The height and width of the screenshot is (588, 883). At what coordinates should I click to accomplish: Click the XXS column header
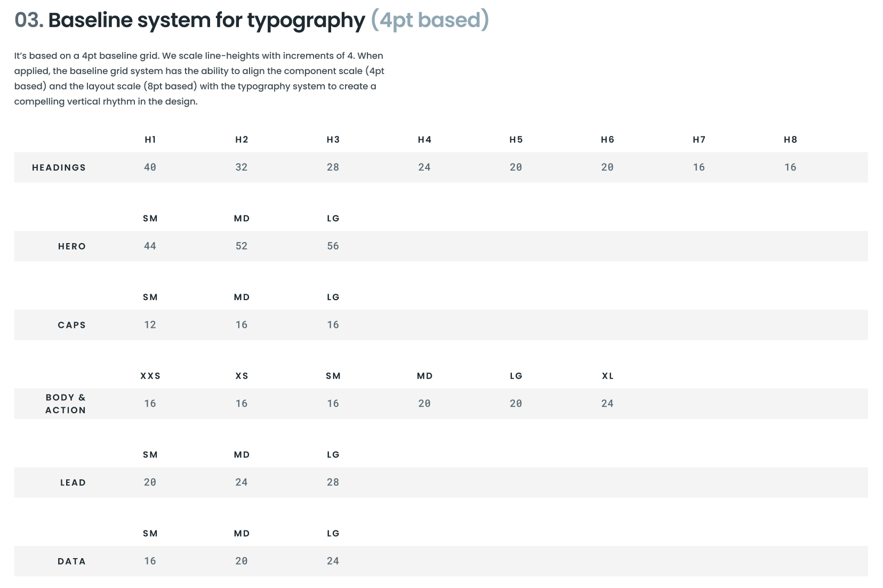[x=150, y=375]
